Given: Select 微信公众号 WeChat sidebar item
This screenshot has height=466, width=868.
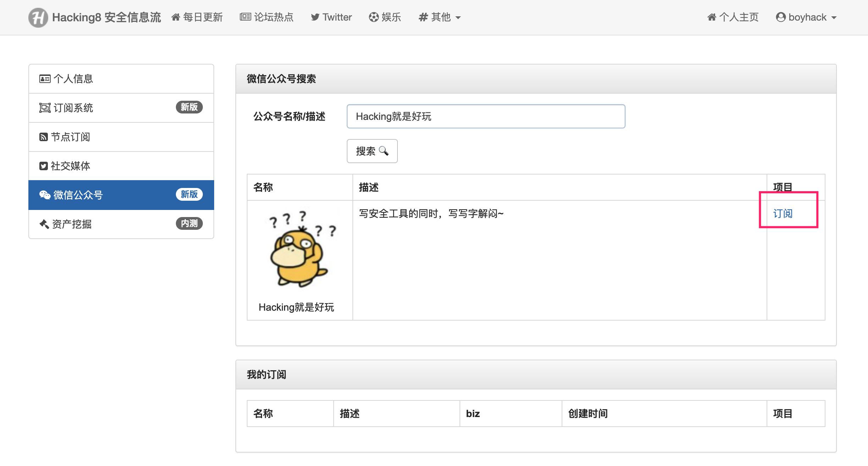Looking at the screenshot, I should point(121,195).
